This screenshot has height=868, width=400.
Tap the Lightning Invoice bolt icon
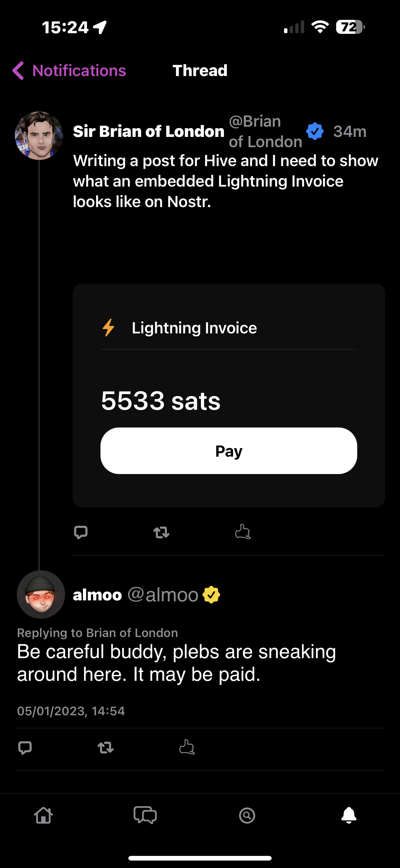coord(109,328)
